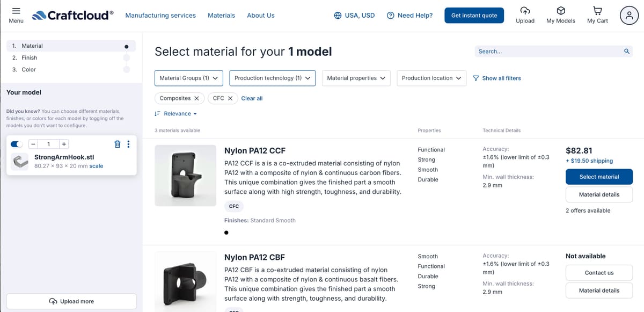The width and height of the screenshot is (644, 312).
Task: Expand the Production technology dropdown
Action: pyautogui.click(x=272, y=78)
